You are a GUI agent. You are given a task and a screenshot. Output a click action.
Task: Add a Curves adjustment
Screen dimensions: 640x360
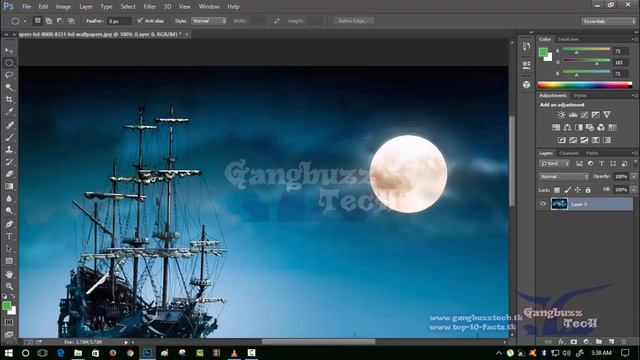(584, 115)
